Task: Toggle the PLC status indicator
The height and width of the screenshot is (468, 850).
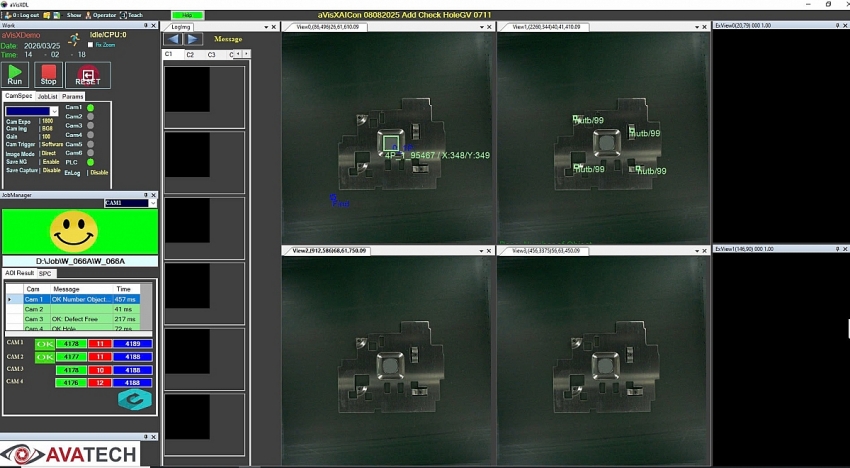Action: [90, 162]
